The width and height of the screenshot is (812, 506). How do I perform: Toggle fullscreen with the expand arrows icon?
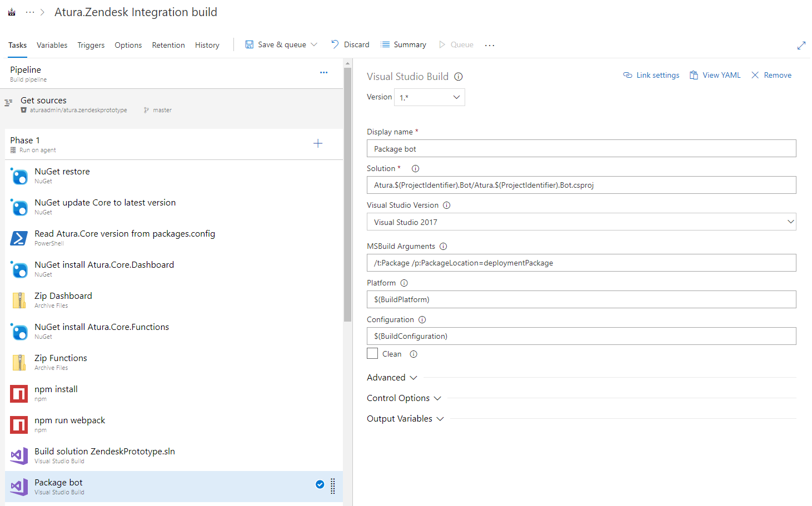tap(801, 46)
